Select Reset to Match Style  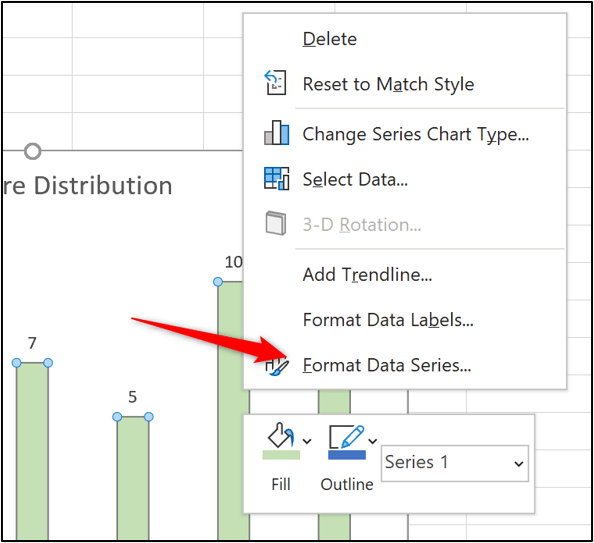388,84
